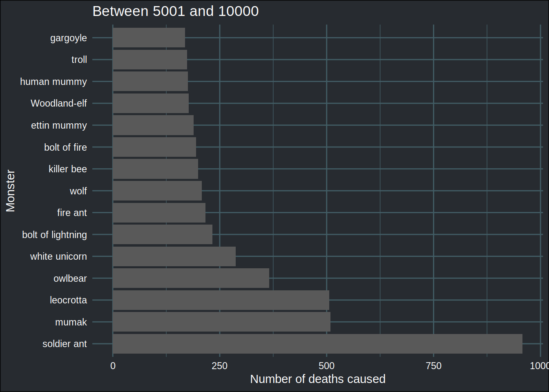This screenshot has height=392, width=549.
Task: Click the ettin mummy bar
Action: [153, 125]
